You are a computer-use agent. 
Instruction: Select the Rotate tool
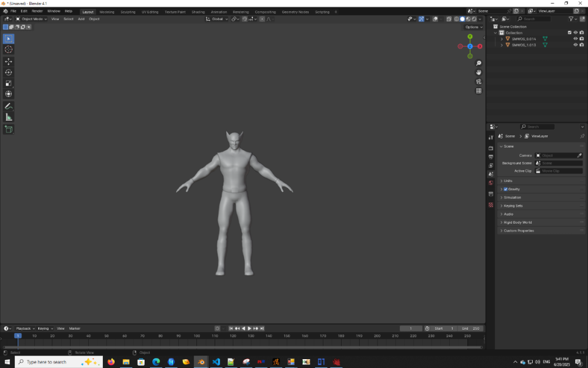tap(8, 72)
